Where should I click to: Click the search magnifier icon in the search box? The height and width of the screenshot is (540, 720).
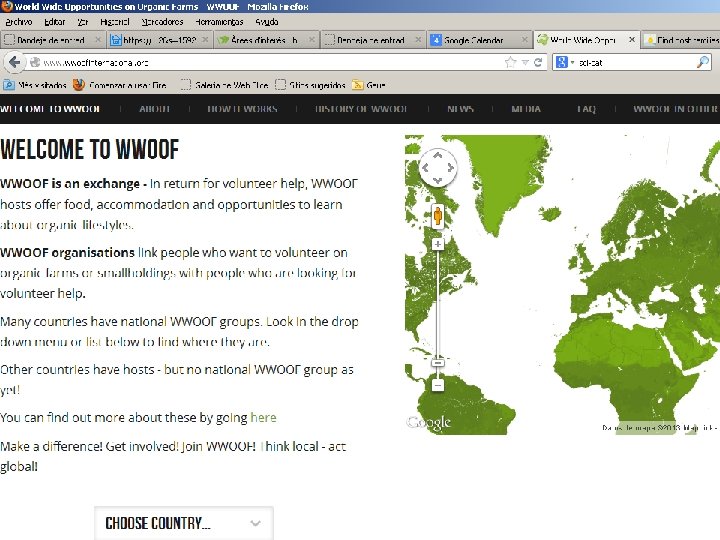pyautogui.click(x=703, y=62)
